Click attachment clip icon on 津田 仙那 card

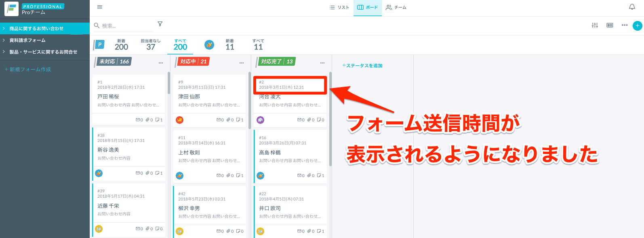click(x=228, y=120)
